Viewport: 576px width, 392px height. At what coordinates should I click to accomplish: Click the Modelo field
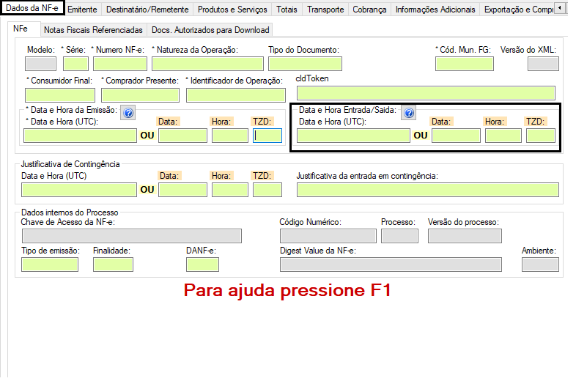40,64
